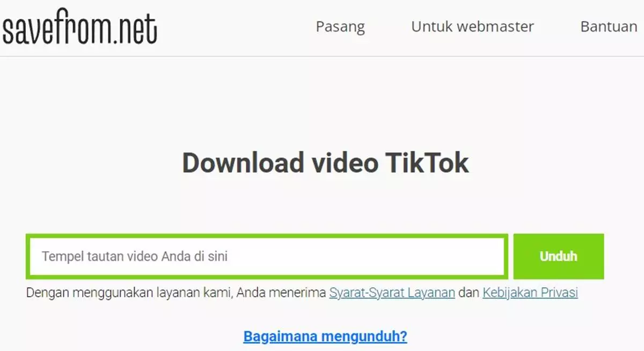Show download instructions below the input field
This screenshot has height=351, width=644.
325,337
